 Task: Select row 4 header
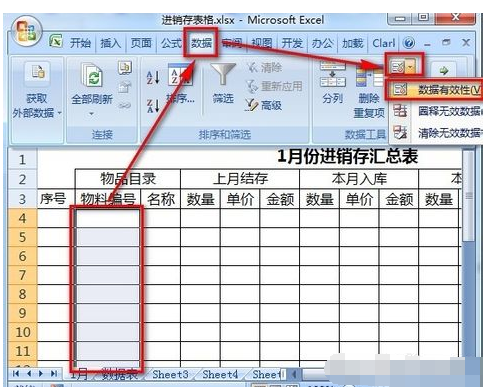[22, 218]
